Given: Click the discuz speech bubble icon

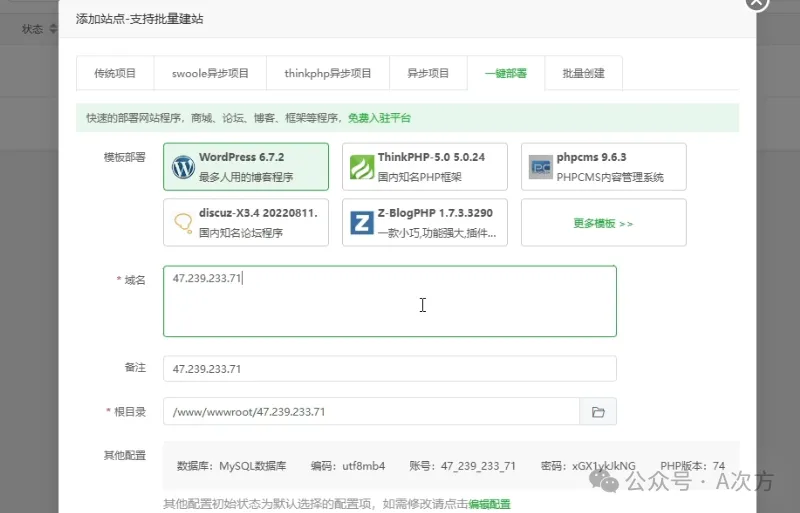Looking at the screenshot, I should coord(183,223).
